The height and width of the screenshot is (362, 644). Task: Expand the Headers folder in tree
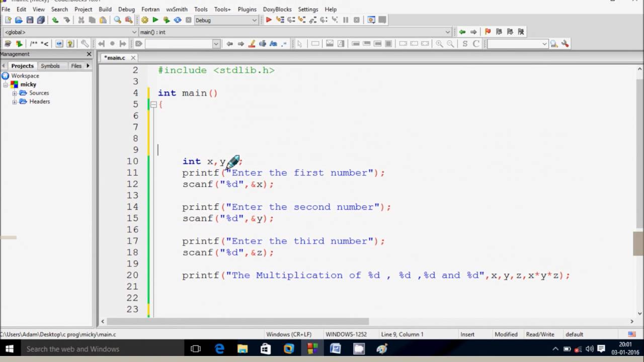[15, 102]
